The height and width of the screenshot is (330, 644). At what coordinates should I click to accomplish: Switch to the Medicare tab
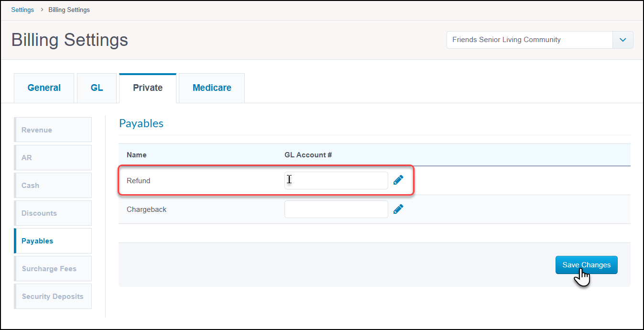coord(212,88)
